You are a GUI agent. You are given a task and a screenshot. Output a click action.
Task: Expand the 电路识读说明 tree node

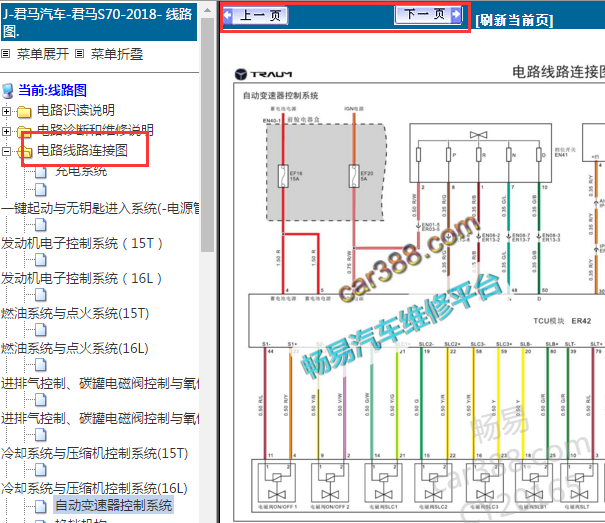point(6,112)
